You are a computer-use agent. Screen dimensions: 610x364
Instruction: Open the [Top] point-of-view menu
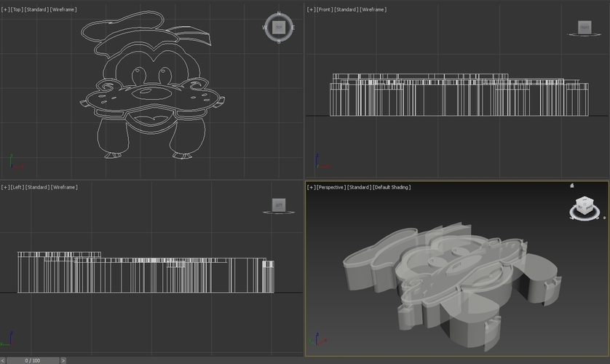point(17,9)
